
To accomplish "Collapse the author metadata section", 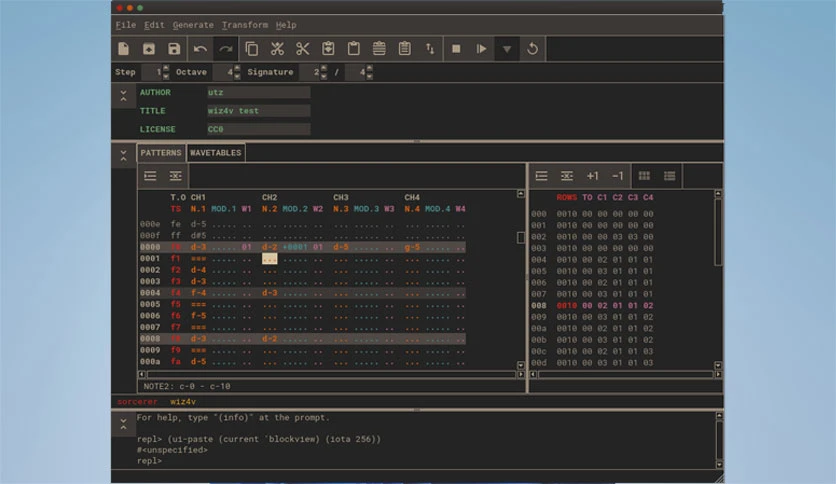I will coord(123,96).
